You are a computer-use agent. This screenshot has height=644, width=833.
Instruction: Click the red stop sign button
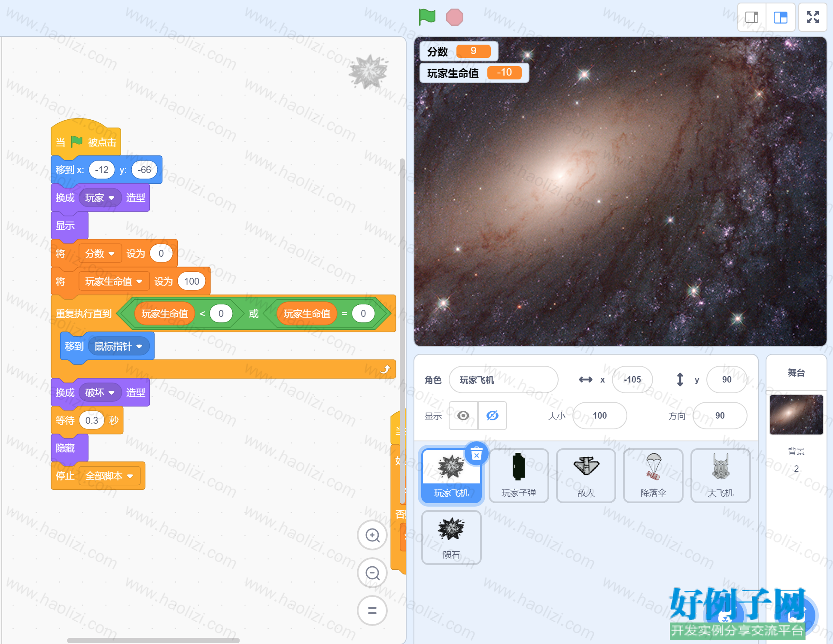454,17
